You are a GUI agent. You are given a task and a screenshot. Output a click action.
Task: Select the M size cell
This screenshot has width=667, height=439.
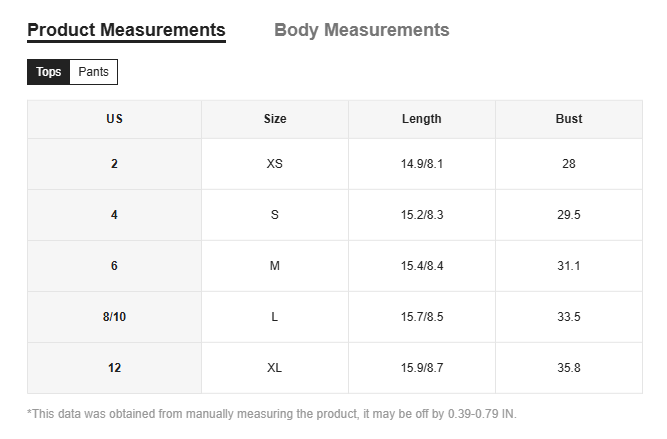coord(275,266)
